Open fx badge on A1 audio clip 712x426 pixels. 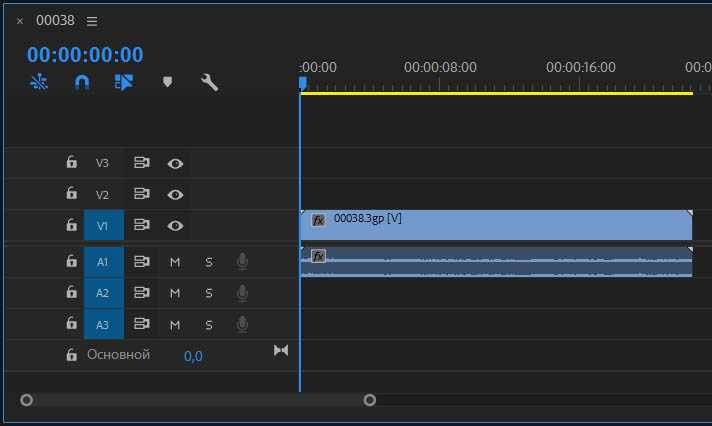click(x=318, y=256)
